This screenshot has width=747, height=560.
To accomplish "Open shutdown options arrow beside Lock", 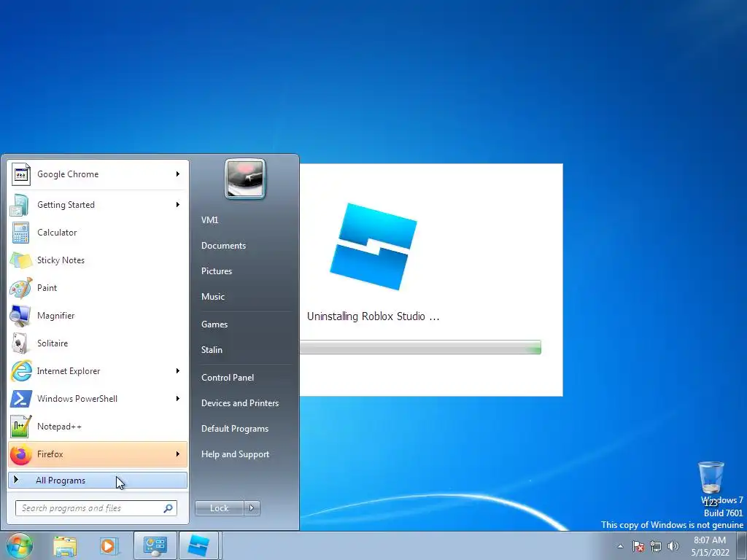I will tap(252, 508).
